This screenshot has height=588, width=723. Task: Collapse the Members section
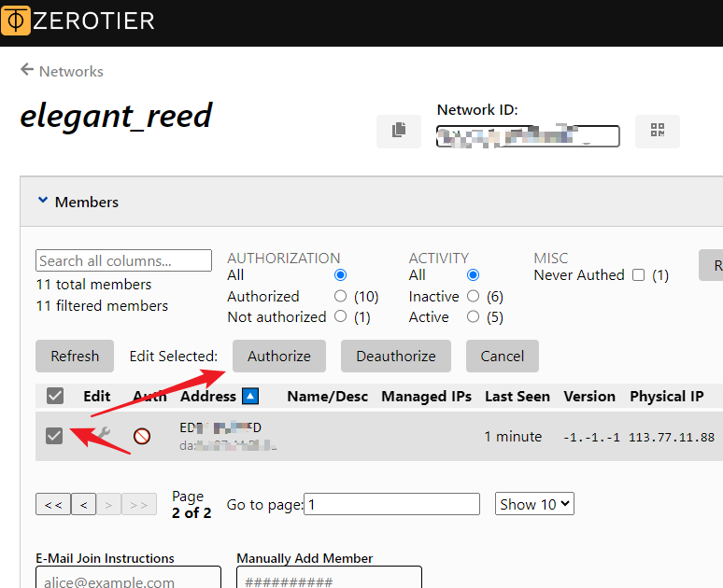click(x=42, y=202)
